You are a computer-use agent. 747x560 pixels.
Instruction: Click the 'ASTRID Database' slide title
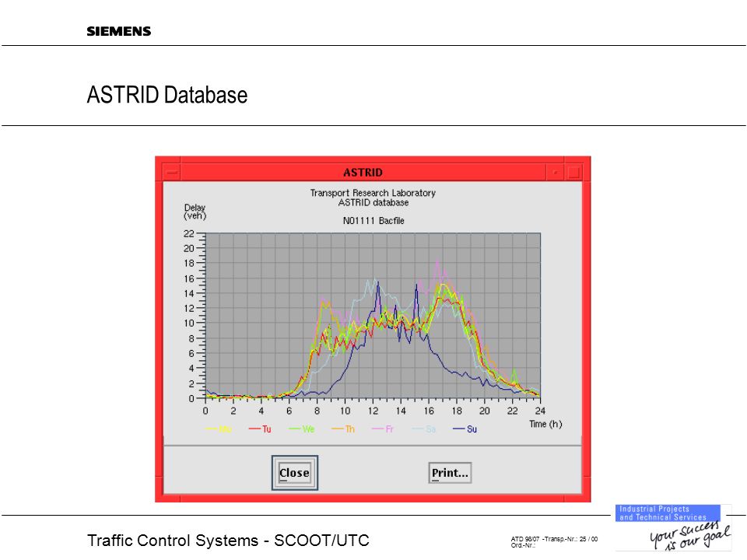167,95
